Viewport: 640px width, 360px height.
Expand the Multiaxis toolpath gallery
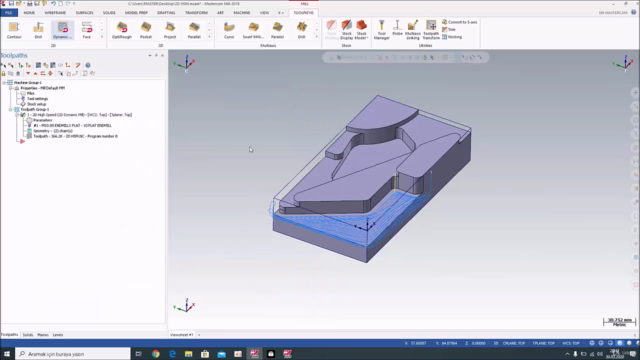(317, 37)
